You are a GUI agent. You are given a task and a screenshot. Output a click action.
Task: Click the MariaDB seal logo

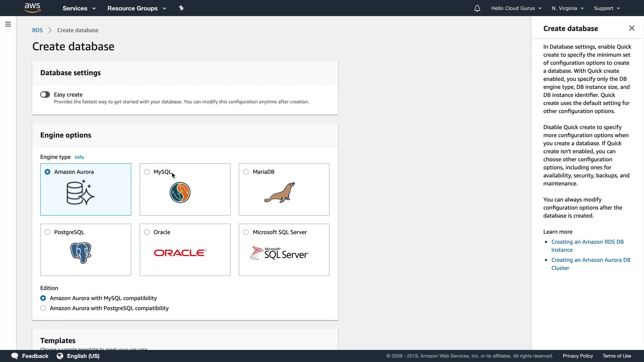279,193
